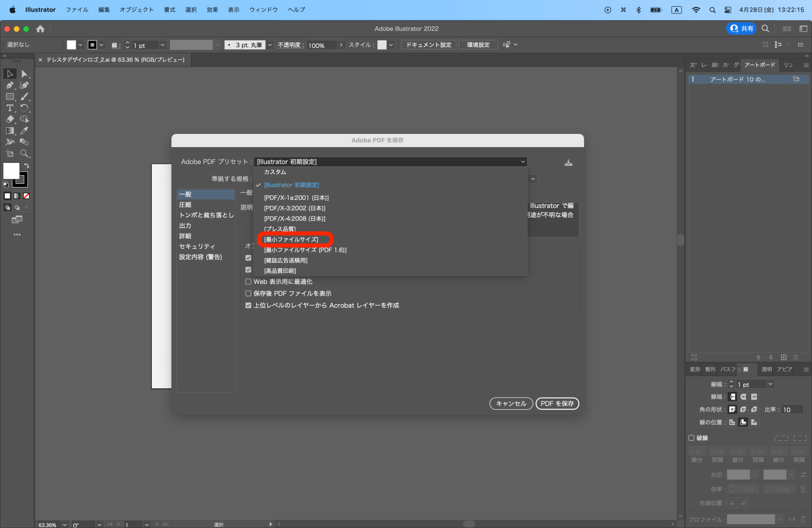Screen dimensions: 812x528
Task: Open the ウィンドウ menu
Action: [264, 10]
